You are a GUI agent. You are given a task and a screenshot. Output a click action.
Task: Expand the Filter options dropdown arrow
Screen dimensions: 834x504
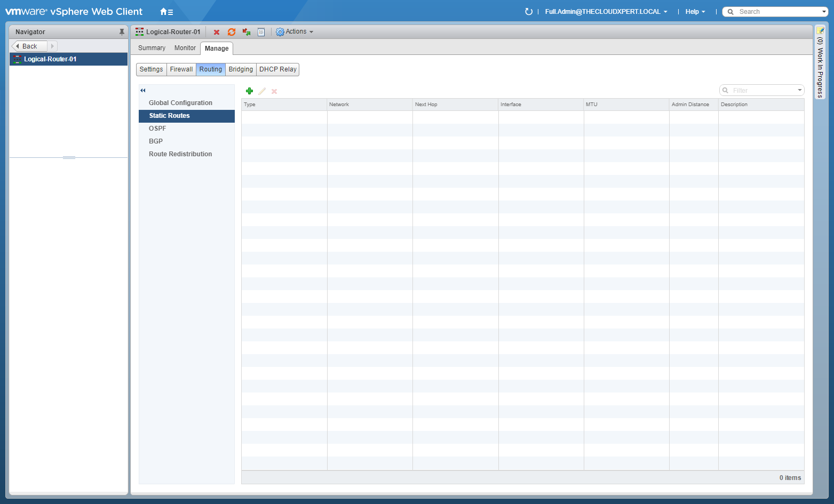pyautogui.click(x=799, y=90)
